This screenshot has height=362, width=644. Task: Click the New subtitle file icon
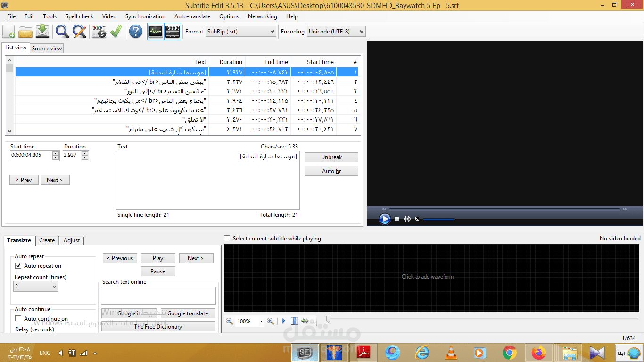[x=9, y=32]
